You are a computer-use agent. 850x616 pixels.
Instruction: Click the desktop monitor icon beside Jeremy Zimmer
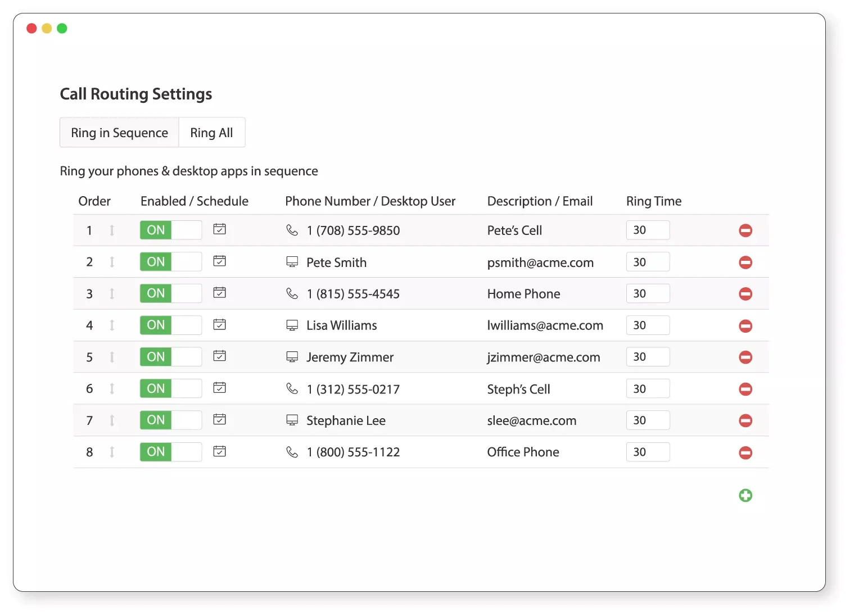click(x=292, y=357)
